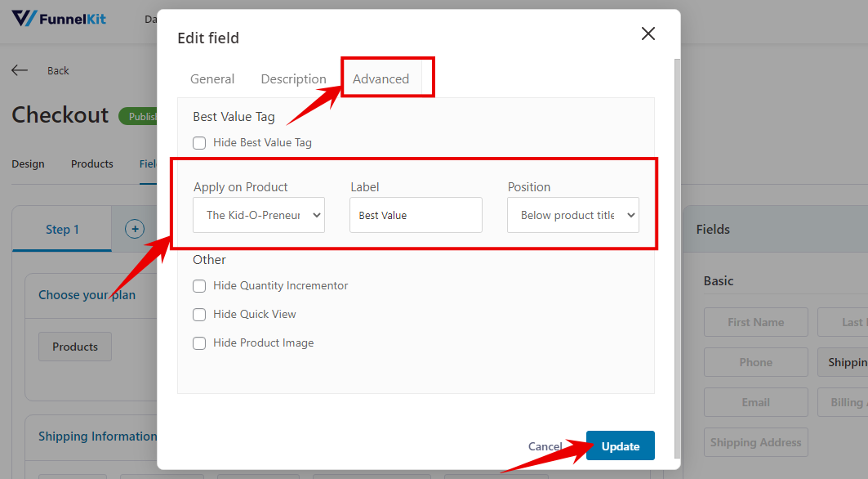Open the Apply on Product dropdown

tap(259, 215)
